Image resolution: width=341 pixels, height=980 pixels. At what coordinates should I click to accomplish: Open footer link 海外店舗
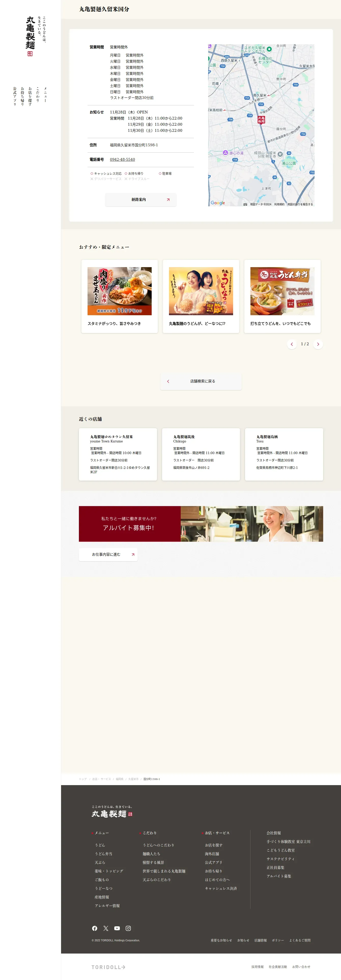212,854
